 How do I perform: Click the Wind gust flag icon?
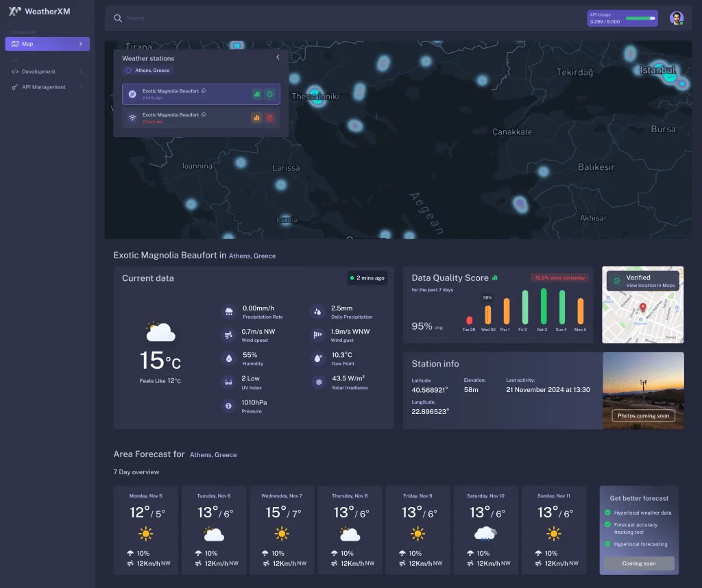pyautogui.click(x=317, y=334)
